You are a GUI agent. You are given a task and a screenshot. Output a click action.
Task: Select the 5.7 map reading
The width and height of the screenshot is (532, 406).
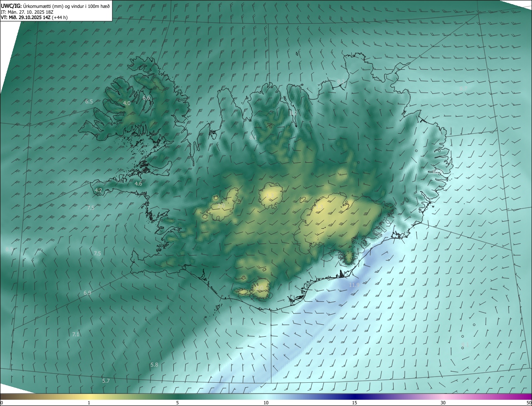click(106, 381)
